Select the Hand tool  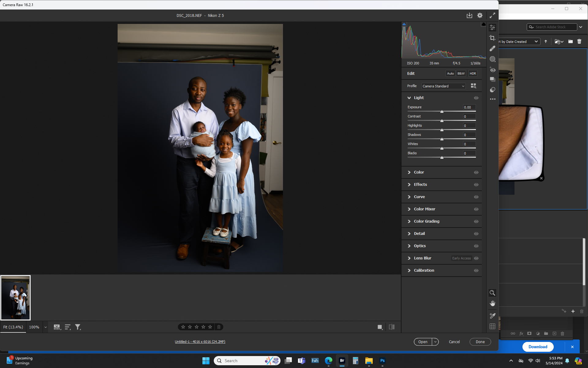[492, 303]
